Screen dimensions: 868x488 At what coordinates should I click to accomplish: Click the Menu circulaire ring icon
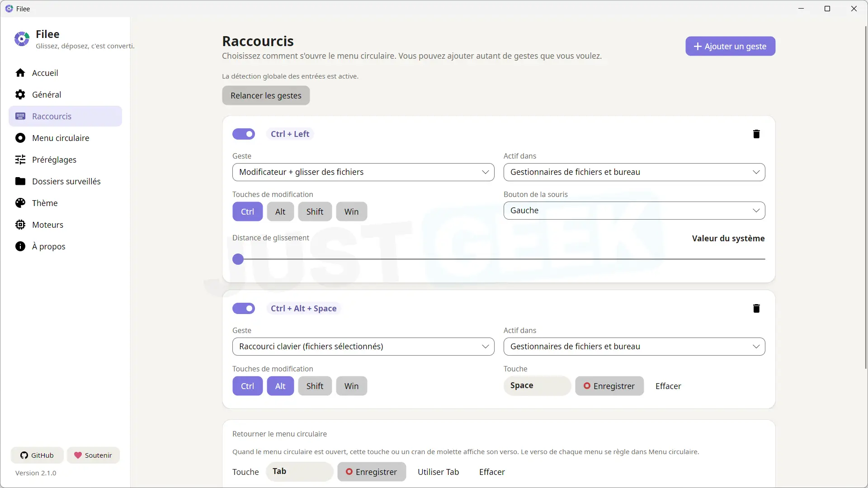pyautogui.click(x=20, y=138)
